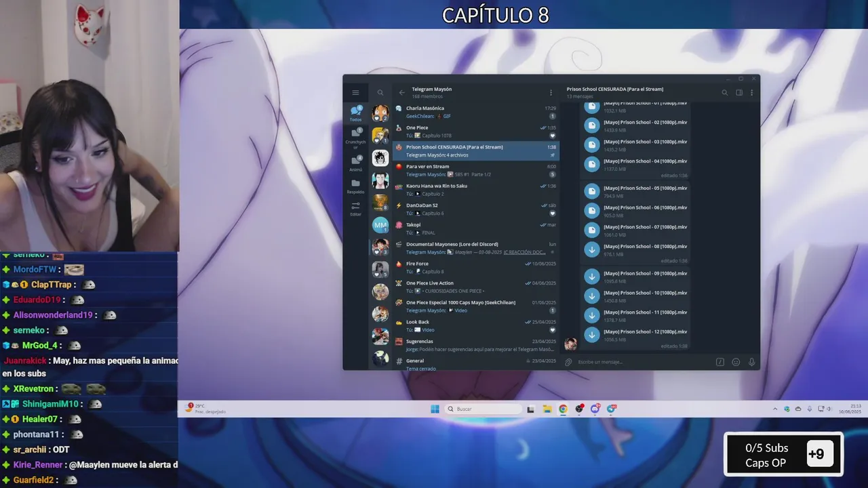The image size is (868, 488).
Task: Search inside the Prison School chat
Action: click(724, 93)
